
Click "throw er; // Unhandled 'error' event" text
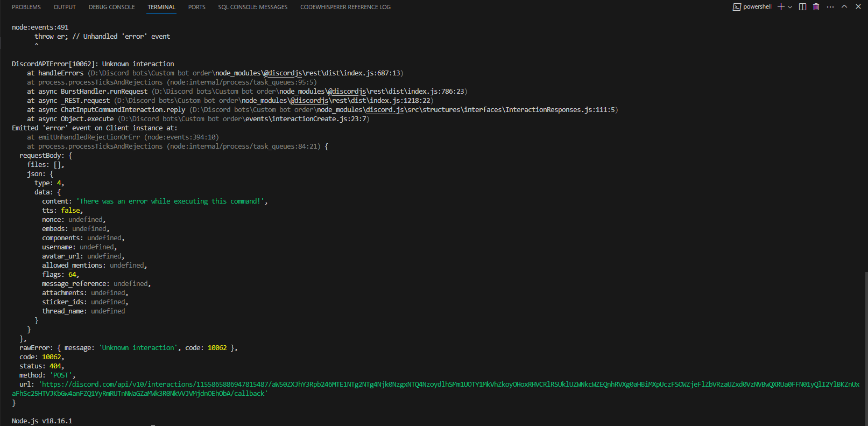tap(102, 37)
